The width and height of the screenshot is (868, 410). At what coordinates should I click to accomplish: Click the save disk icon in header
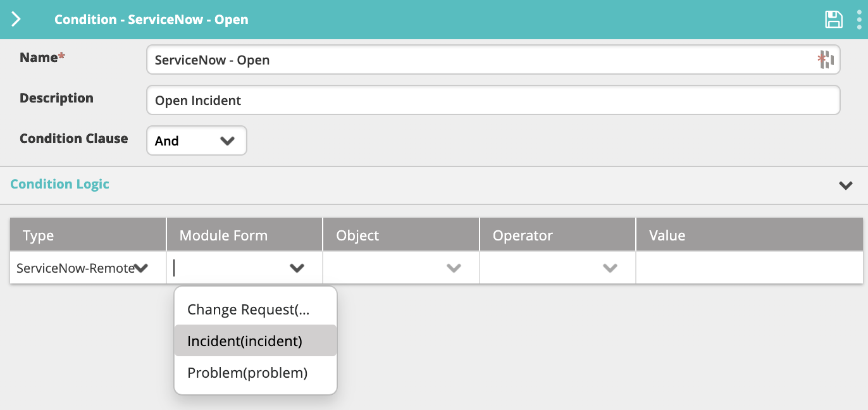pos(834,20)
